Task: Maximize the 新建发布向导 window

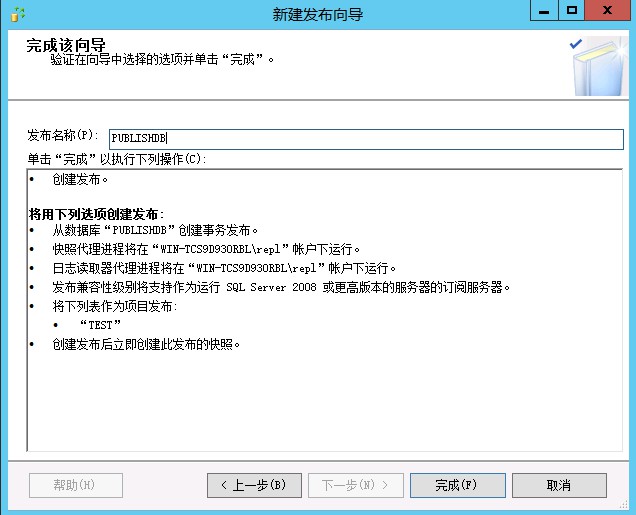Action: coord(571,11)
